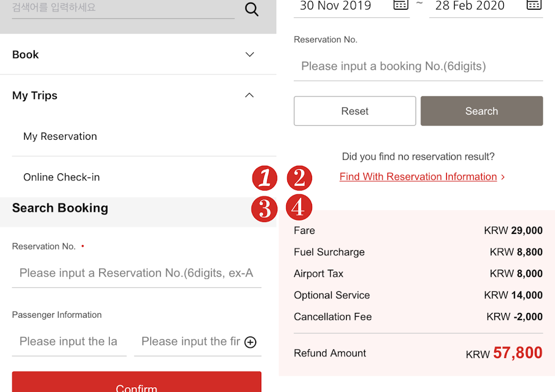This screenshot has height=392, width=555.
Task: Click the red number 2 badge
Action: click(299, 178)
